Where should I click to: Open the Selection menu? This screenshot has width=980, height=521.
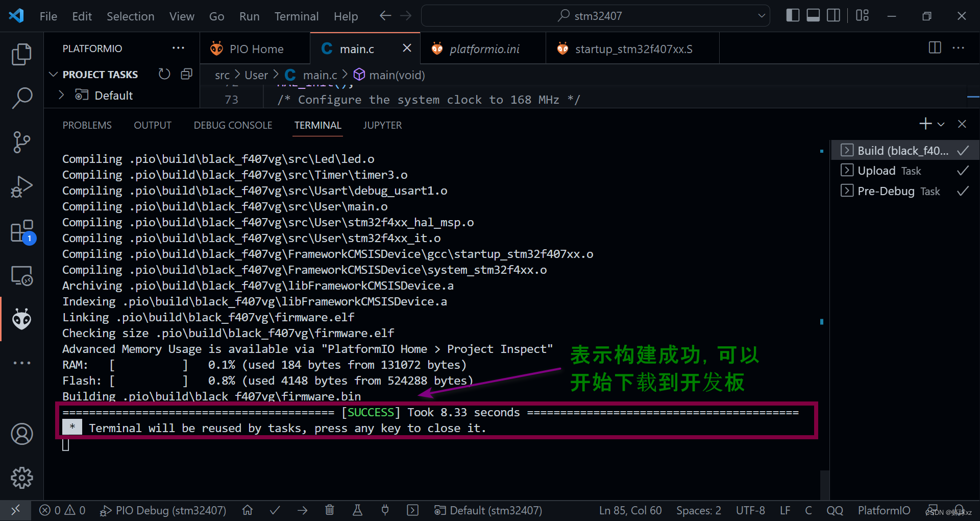[130, 16]
